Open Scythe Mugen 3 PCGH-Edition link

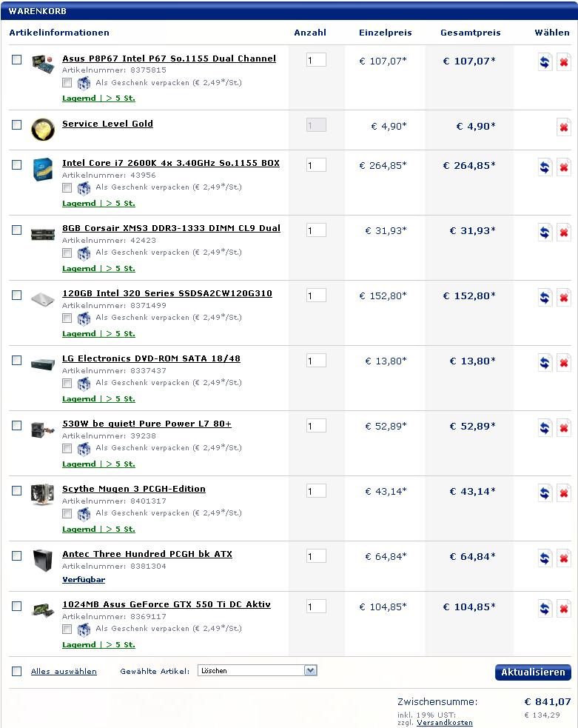[x=134, y=489]
